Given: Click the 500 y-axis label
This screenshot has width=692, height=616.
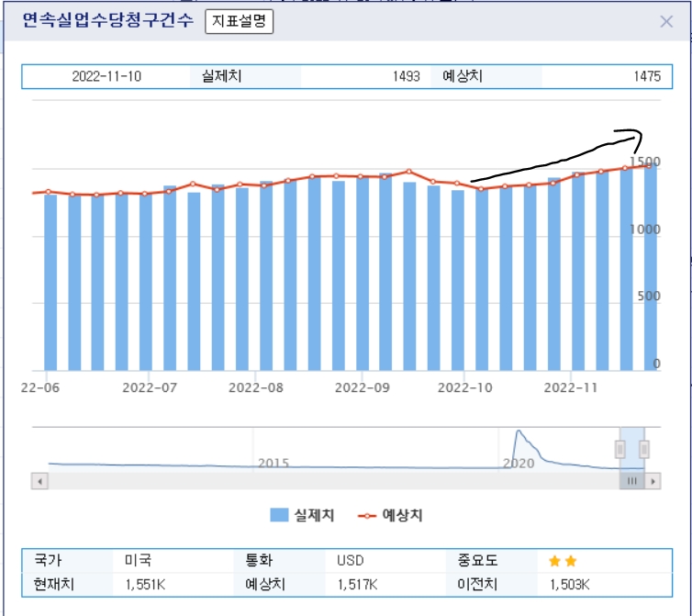Looking at the screenshot, I should click(x=649, y=296).
